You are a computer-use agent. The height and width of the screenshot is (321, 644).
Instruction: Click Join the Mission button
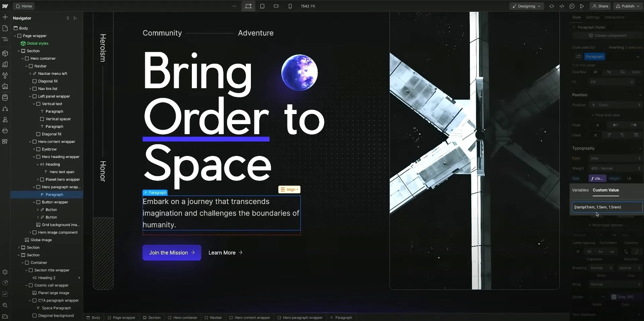pos(172,253)
